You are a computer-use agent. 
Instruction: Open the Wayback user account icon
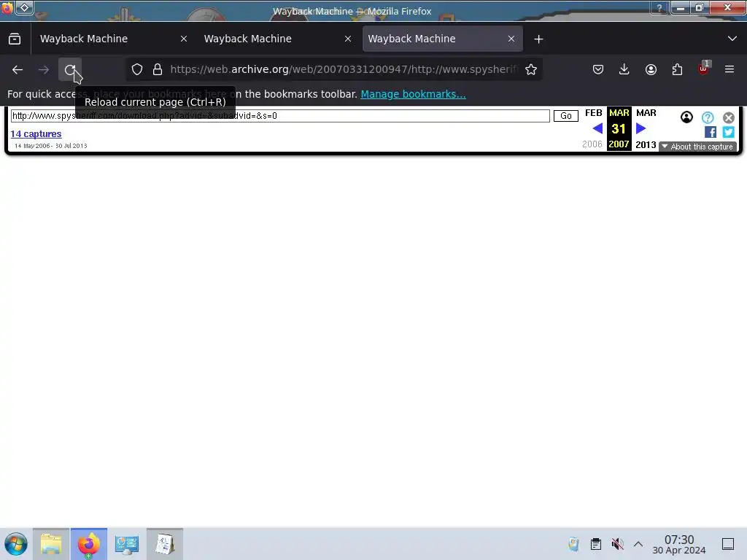click(686, 117)
